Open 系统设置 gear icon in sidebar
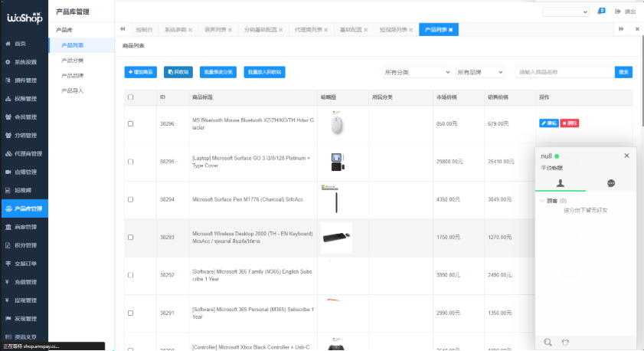 tap(8, 62)
